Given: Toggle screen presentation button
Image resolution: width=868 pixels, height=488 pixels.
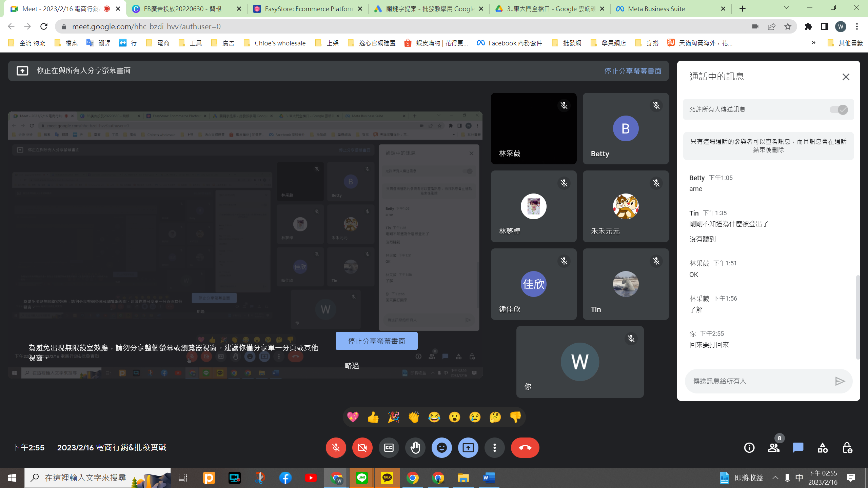Looking at the screenshot, I should click(x=468, y=448).
